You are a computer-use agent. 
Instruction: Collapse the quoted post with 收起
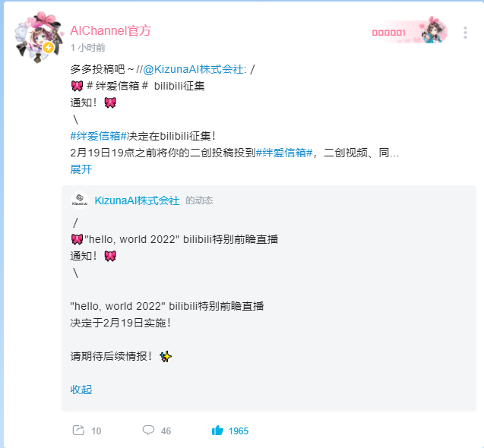[x=81, y=390]
